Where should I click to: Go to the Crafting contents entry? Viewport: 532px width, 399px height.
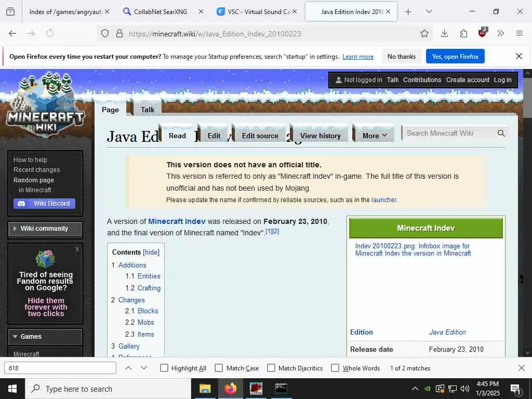coord(149,288)
